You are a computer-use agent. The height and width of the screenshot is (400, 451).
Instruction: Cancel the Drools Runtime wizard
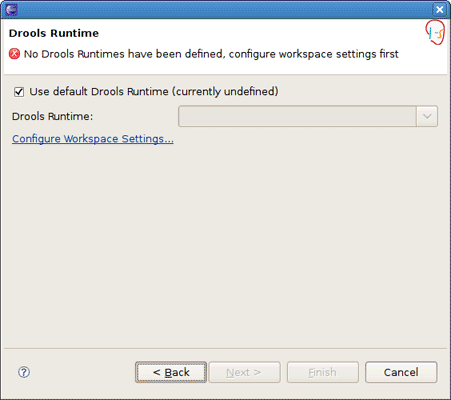(x=401, y=372)
